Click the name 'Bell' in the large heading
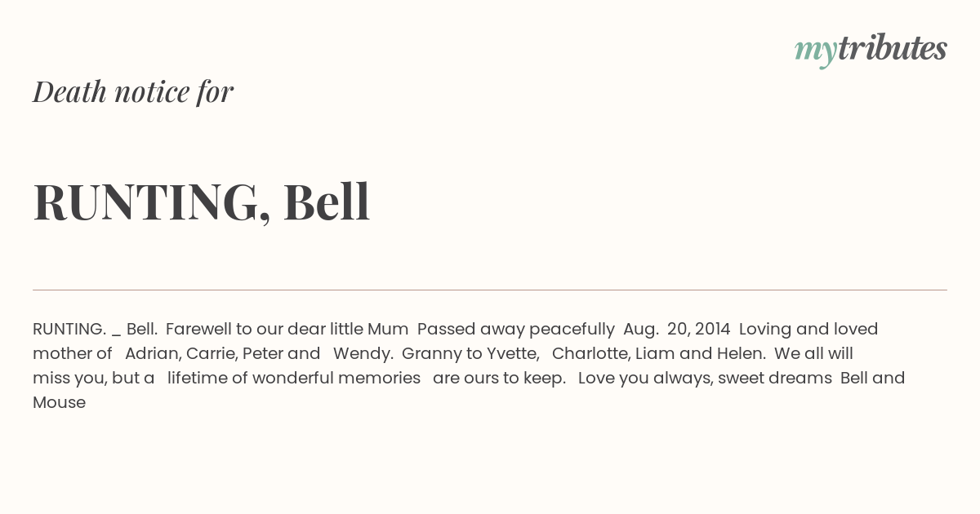980x514 pixels. click(x=327, y=202)
